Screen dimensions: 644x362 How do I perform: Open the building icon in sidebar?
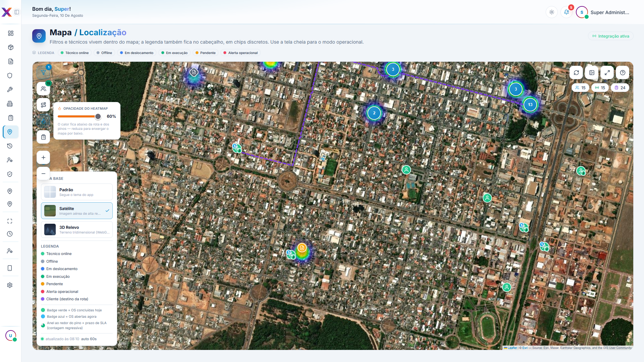click(x=10, y=104)
